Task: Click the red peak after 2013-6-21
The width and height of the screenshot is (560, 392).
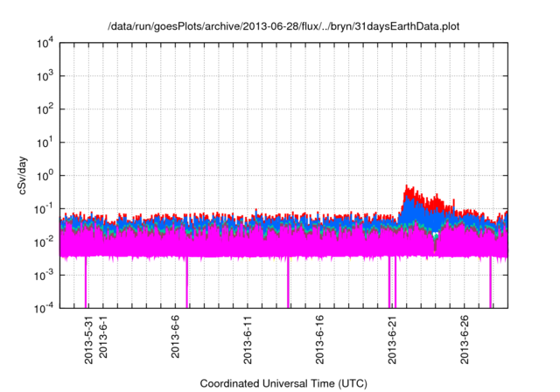Action: [x=407, y=190]
